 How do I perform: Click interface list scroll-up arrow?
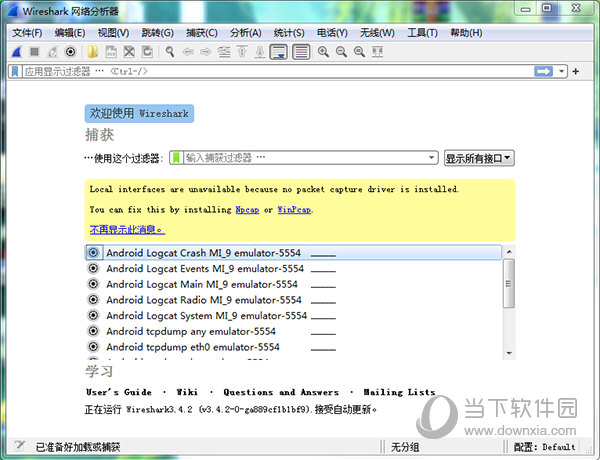[x=509, y=251]
